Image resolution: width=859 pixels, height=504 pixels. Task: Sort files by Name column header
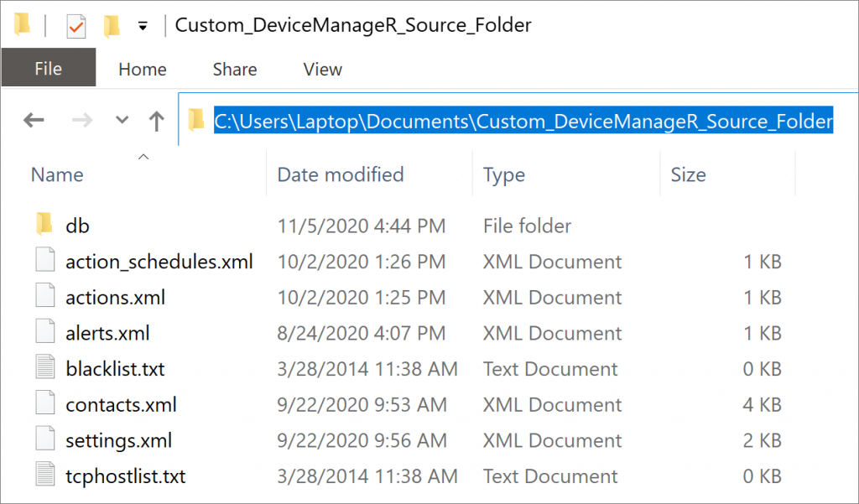click(57, 174)
